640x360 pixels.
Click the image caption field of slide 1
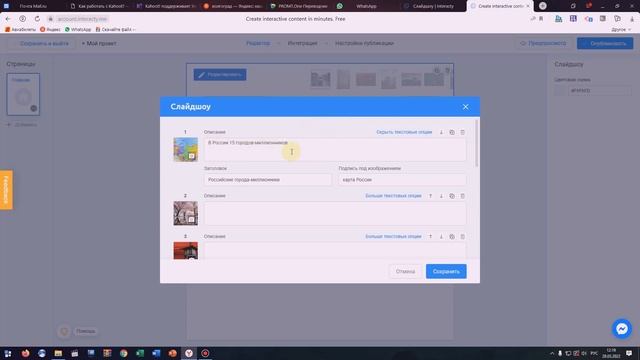(x=402, y=180)
